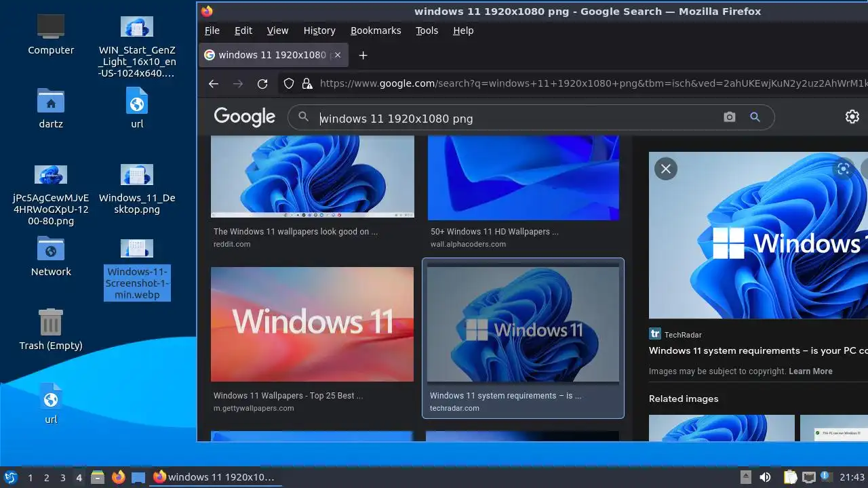Activate Google Lens icon on preview image
868x488 pixels.
coord(844,169)
